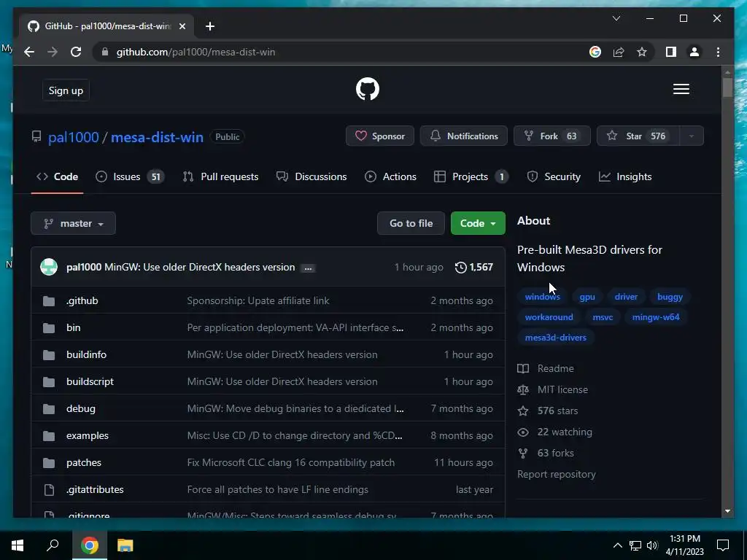
Task: Select the gpu topic tag
Action: 587,297
